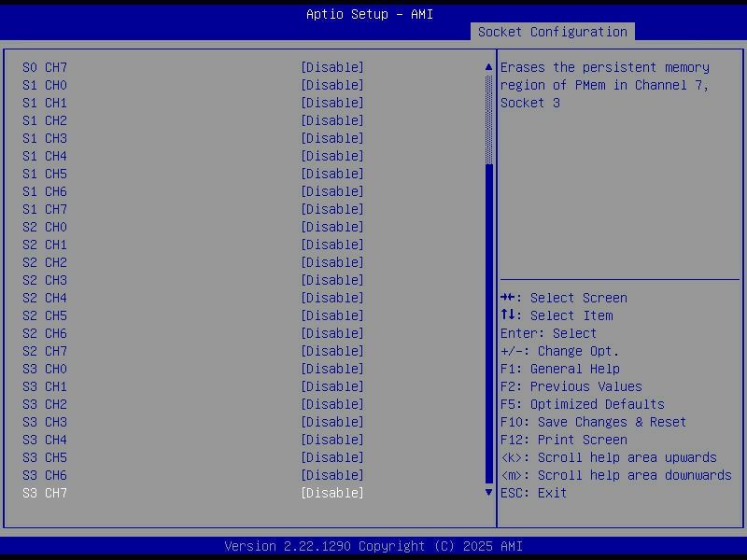Select the S1 CH7 row label
Screen dimensions: 747x560
tap(45, 209)
